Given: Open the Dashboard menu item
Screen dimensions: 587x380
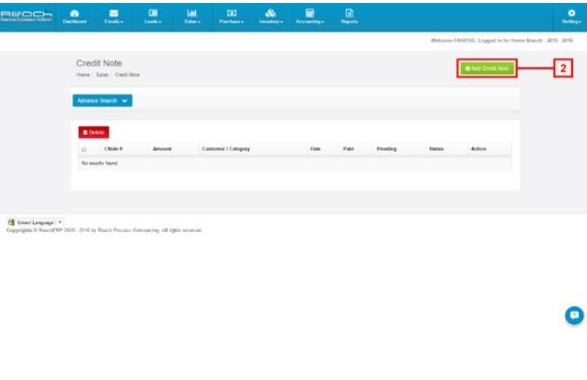Looking at the screenshot, I should [x=74, y=17].
